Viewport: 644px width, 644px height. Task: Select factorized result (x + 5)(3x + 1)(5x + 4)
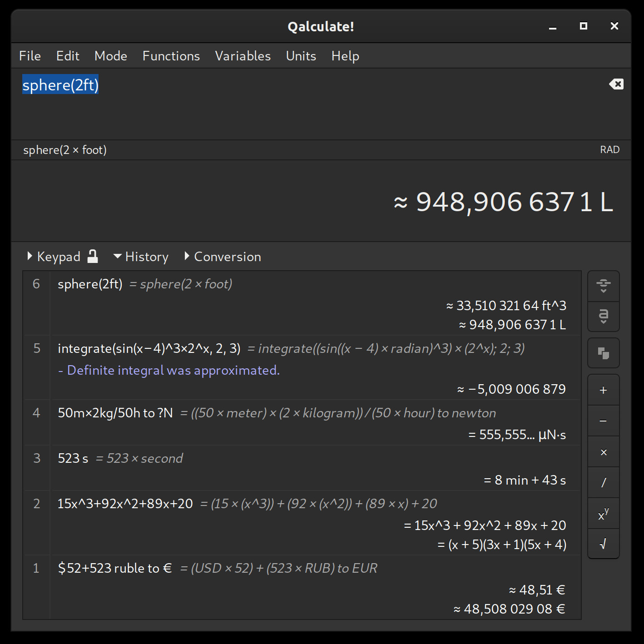point(507,545)
